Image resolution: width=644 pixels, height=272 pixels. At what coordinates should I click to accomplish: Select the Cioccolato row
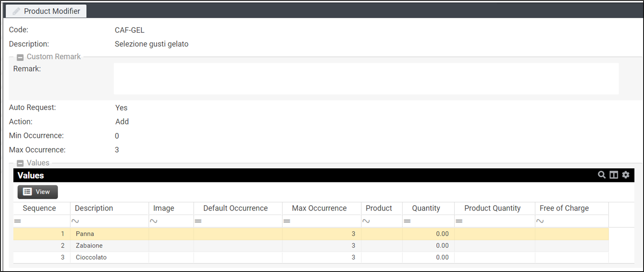click(91, 257)
